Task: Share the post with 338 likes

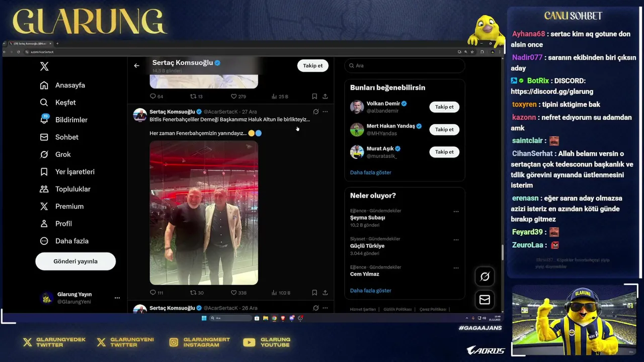Action: click(325, 293)
